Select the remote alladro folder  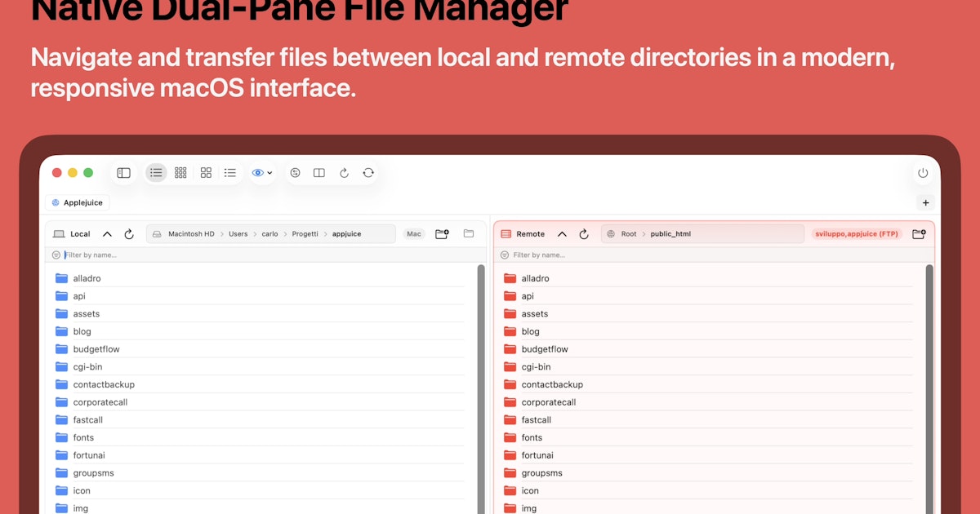point(707,278)
